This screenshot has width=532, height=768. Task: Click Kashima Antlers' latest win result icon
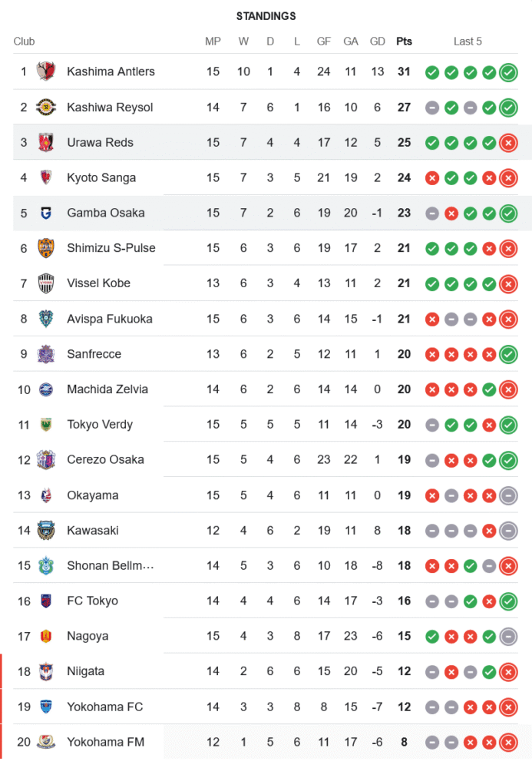pyautogui.click(x=508, y=72)
